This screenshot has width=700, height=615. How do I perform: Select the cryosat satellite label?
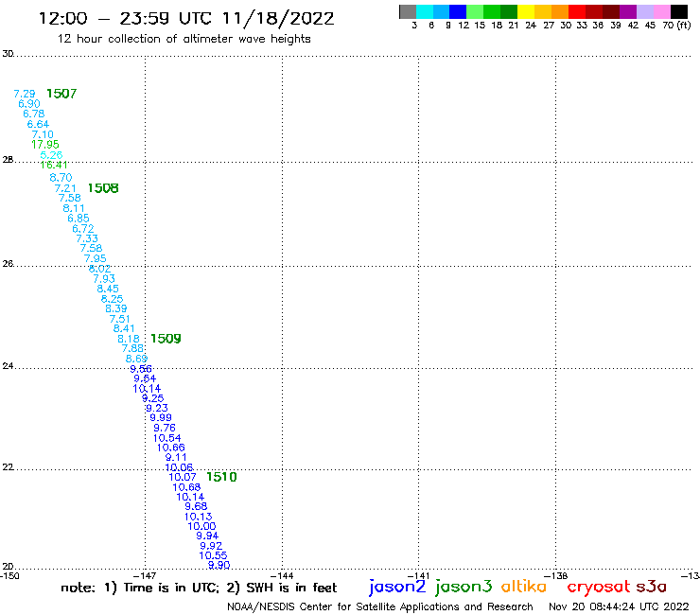pyautogui.click(x=599, y=587)
